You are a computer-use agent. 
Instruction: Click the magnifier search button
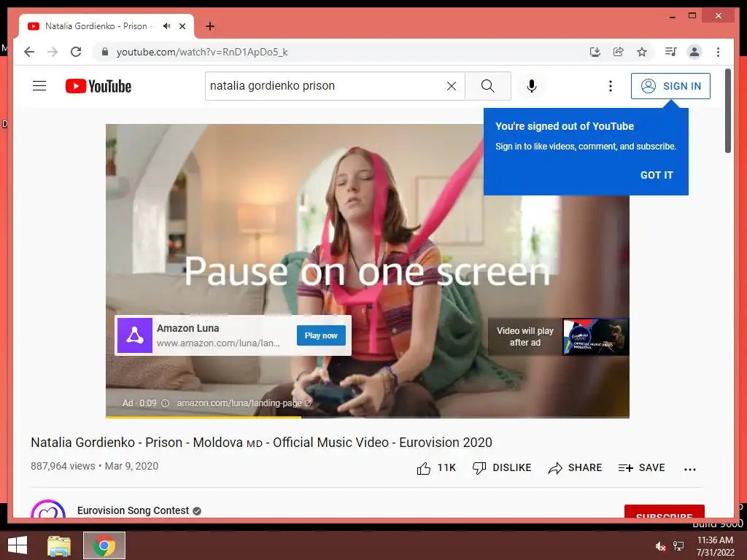coord(488,86)
